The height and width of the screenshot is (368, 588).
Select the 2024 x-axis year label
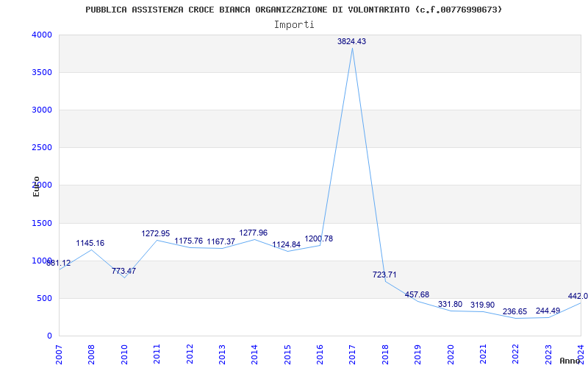581,354
